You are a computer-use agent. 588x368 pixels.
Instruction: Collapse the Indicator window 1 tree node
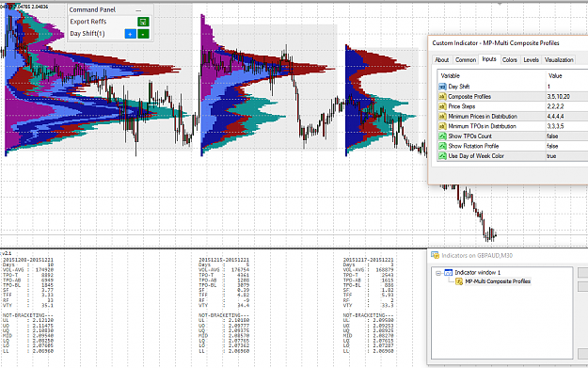[x=438, y=273]
